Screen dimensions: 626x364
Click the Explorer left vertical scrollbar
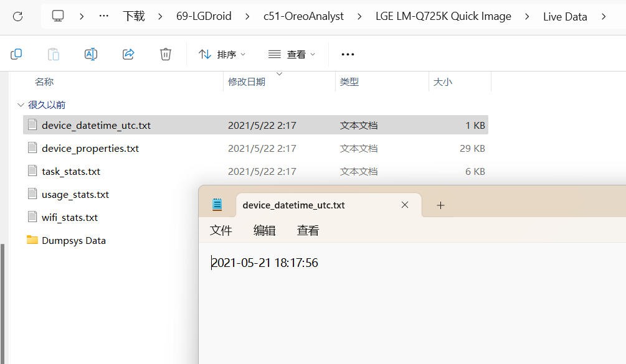(x=2, y=303)
